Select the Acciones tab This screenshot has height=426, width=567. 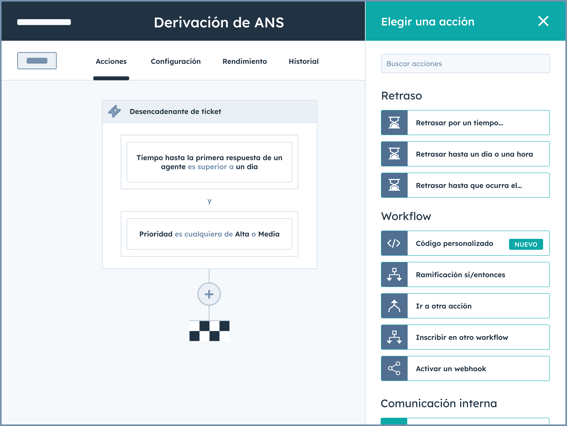(x=111, y=61)
